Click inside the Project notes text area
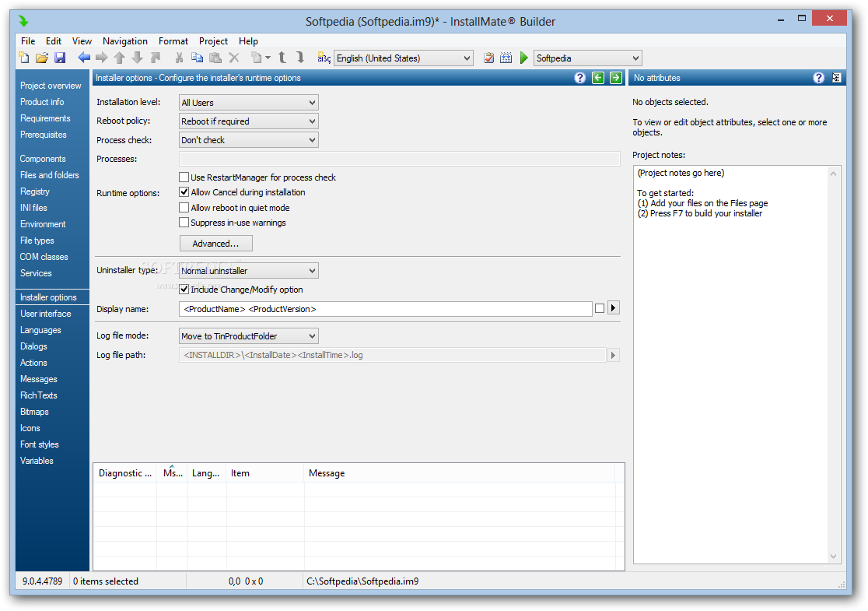This screenshot has width=868, height=611. tap(730, 364)
